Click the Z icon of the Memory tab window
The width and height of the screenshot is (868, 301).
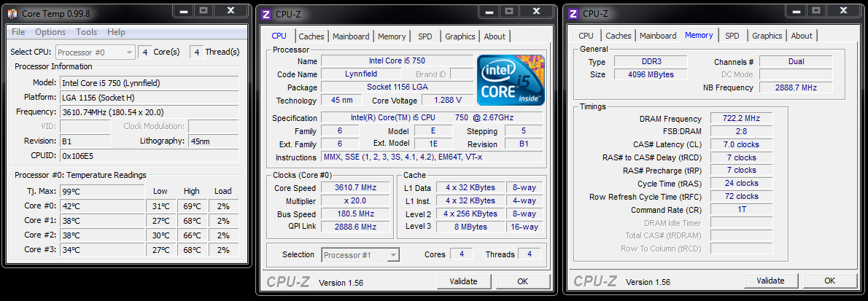point(573,13)
